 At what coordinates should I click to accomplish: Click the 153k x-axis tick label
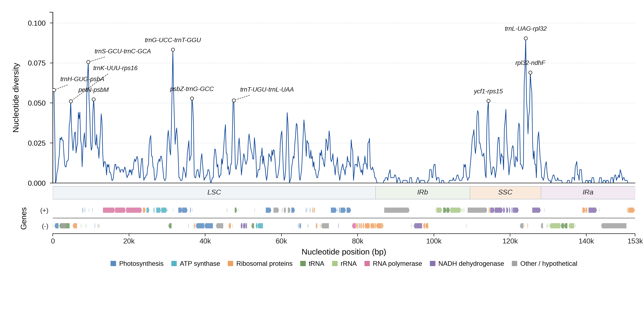coord(635,241)
